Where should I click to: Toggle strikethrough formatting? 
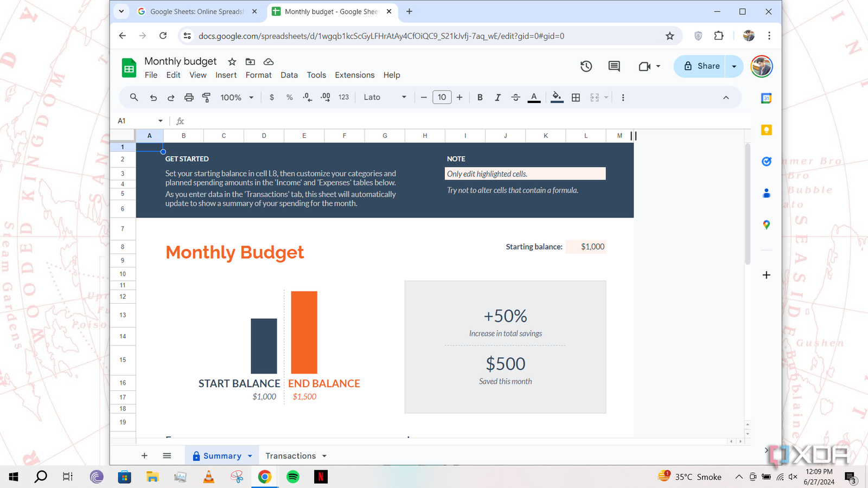click(515, 98)
